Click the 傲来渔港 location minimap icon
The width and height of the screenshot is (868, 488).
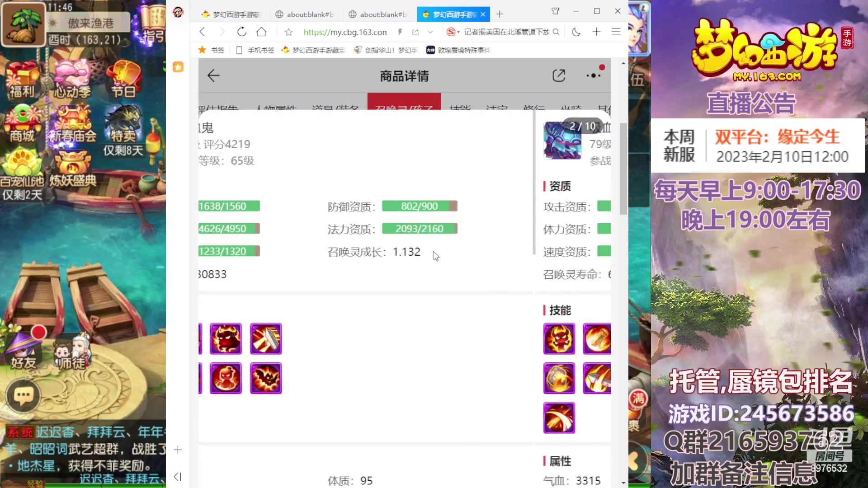click(x=24, y=25)
